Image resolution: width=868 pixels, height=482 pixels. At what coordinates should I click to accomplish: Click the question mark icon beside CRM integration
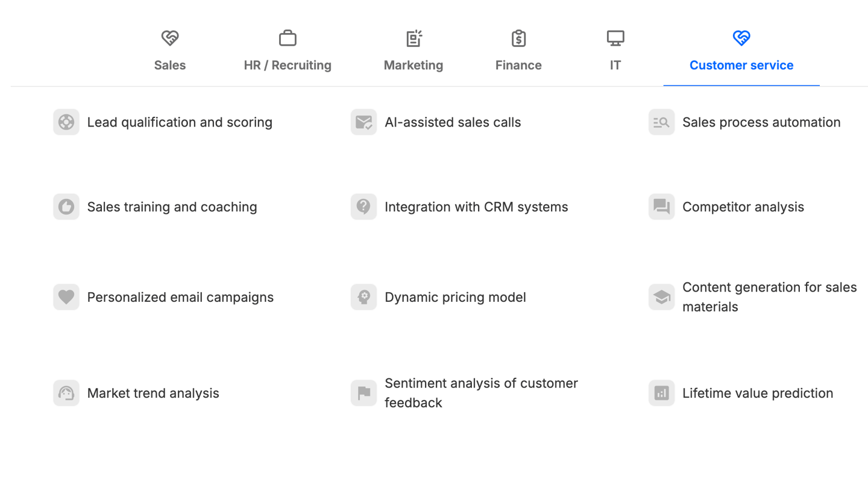pos(364,207)
